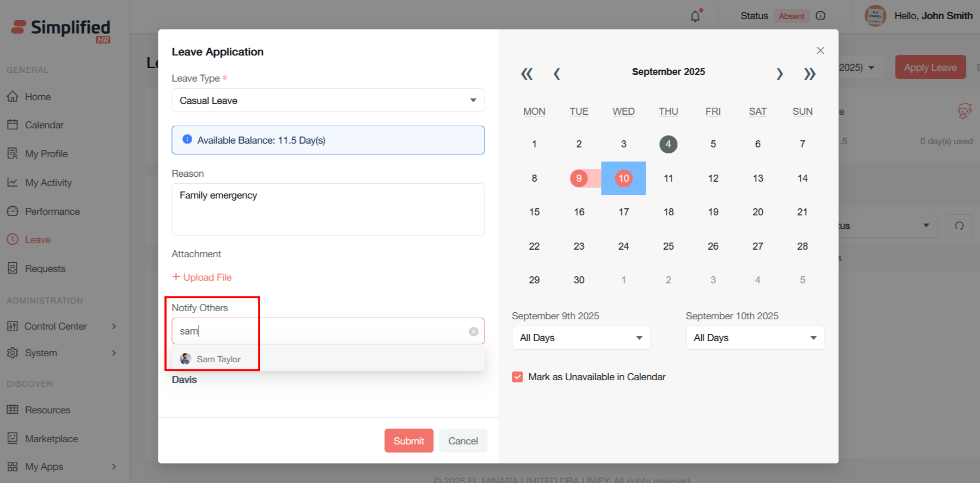Clear the Notify Others search text
The height and width of the screenshot is (483, 980).
473,331
